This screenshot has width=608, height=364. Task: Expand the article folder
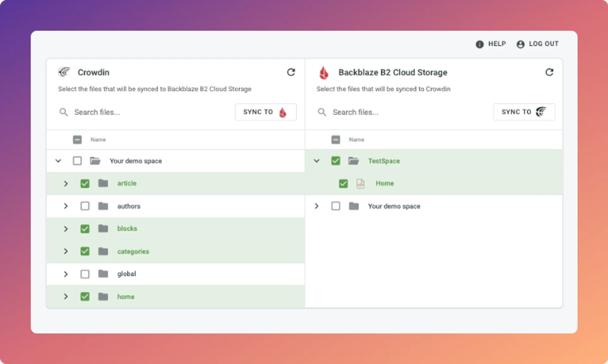66,184
